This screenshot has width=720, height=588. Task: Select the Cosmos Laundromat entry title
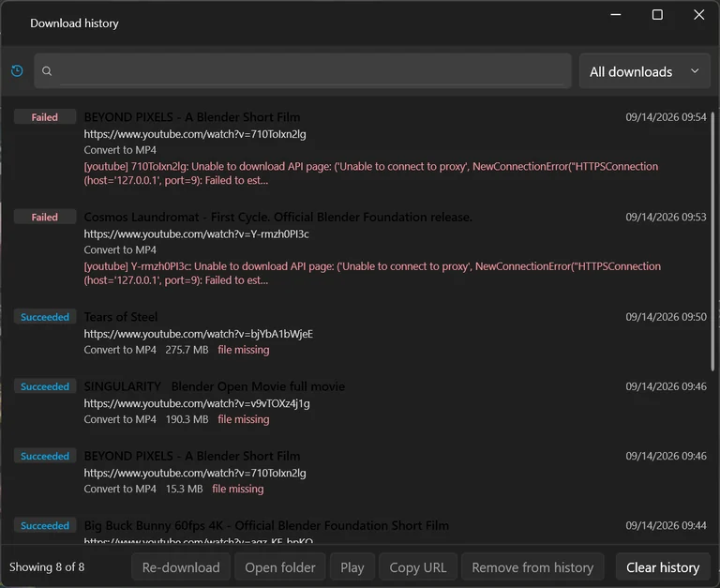tap(277, 217)
